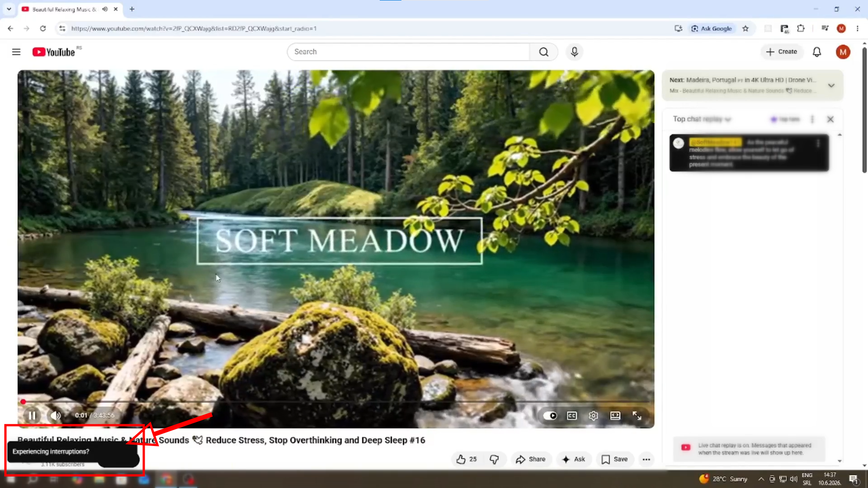
Task: Show hidden system tray icons
Action: click(761, 479)
